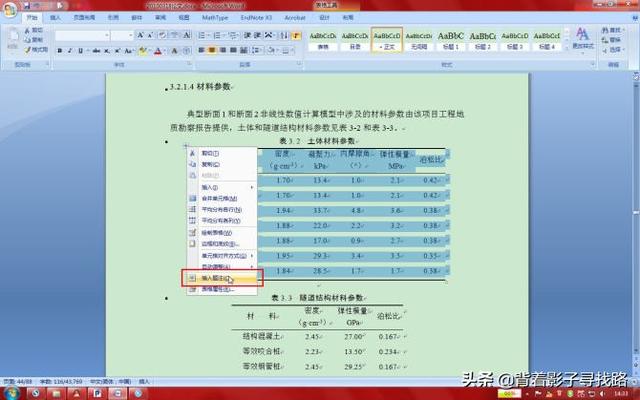This screenshot has height=400, width=640.
Task: Apply Subscript formatting
Action: pos(107,51)
